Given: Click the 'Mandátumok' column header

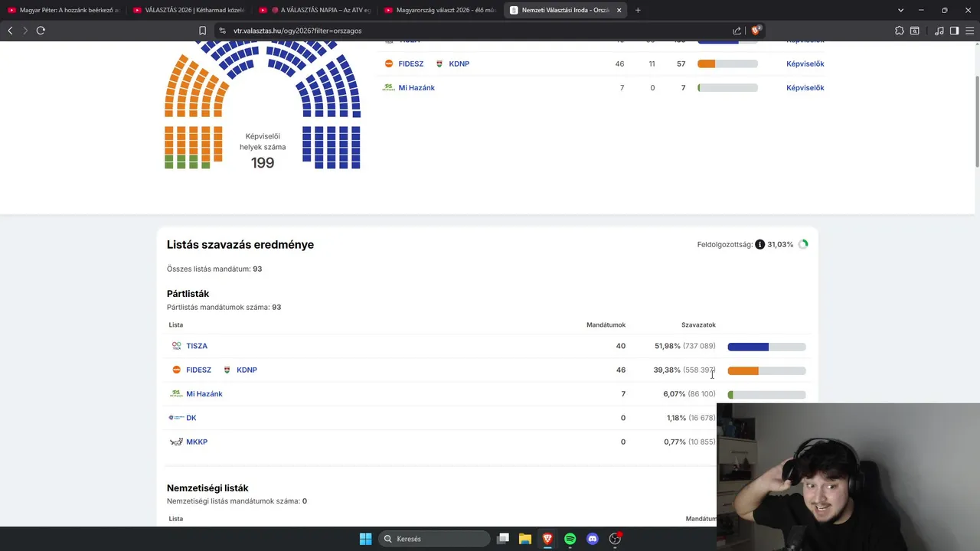Looking at the screenshot, I should 606,325.
